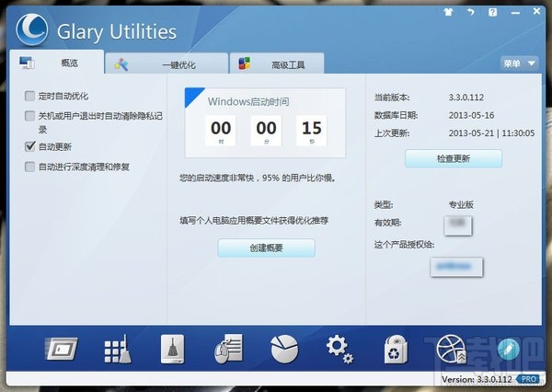Open the skin (shirt) icon in title bar
The height and width of the screenshot is (392, 552).
448,12
